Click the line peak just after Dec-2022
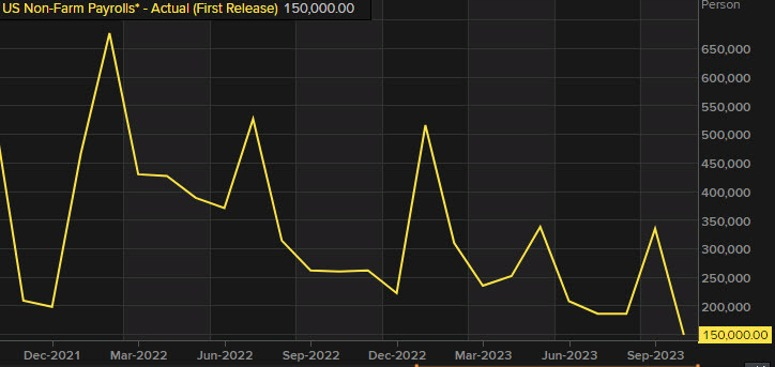 (425, 126)
